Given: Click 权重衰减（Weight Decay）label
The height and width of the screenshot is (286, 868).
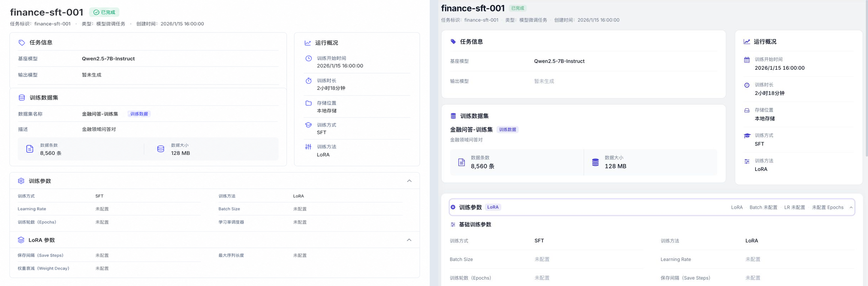Looking at the screenshot, I should 43,268.
